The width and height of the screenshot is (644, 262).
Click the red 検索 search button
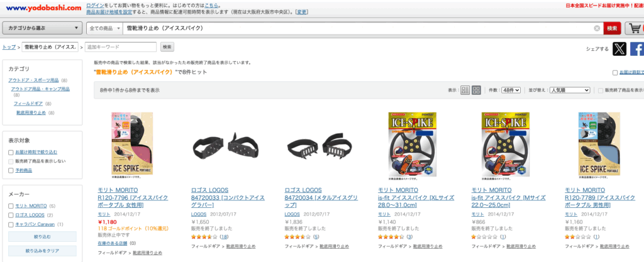tap(612, 28)
